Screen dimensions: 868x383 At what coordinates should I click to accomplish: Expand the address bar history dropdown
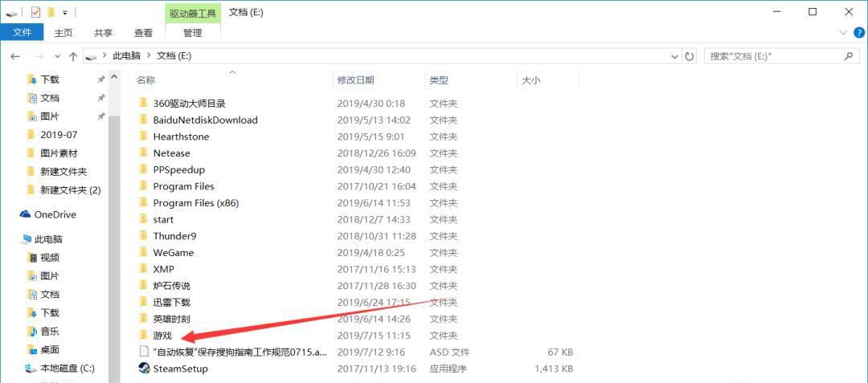tap(674, 56)
